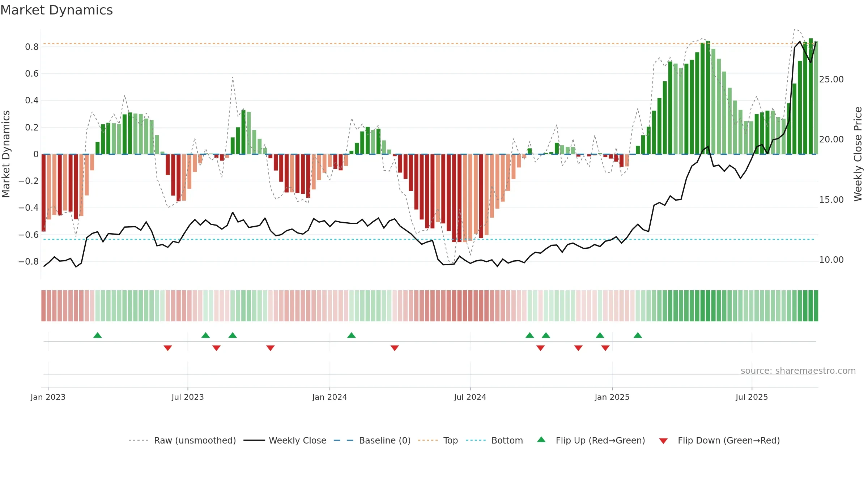Click the 0.6 tick on the left axis
This screenshot has height=488, width=868.
point(32,74)
